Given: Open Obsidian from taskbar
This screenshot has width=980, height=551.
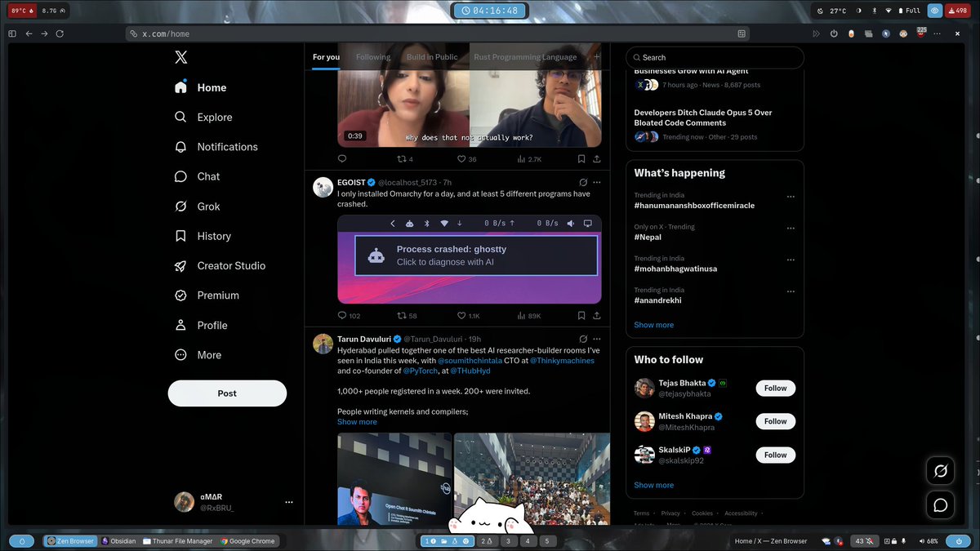Looking at the screenshot, I should (x=119, y=540).
